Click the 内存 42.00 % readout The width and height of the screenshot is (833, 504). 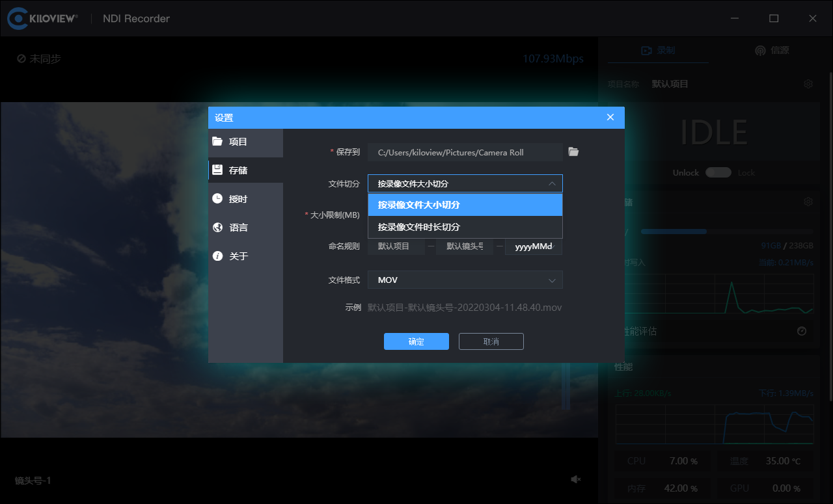pyautogui.click(x=662, y=488)
